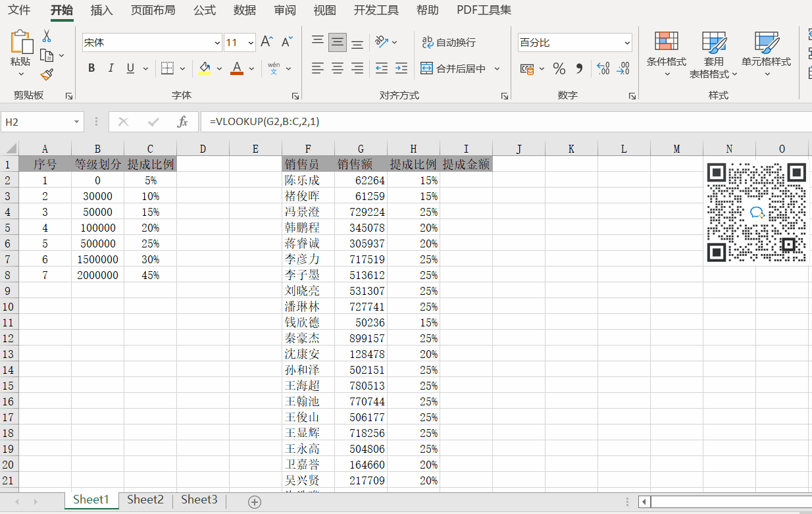Screen dimensions: 812x514
Task: Select cell H2 showing 15%
Action: 413,180
